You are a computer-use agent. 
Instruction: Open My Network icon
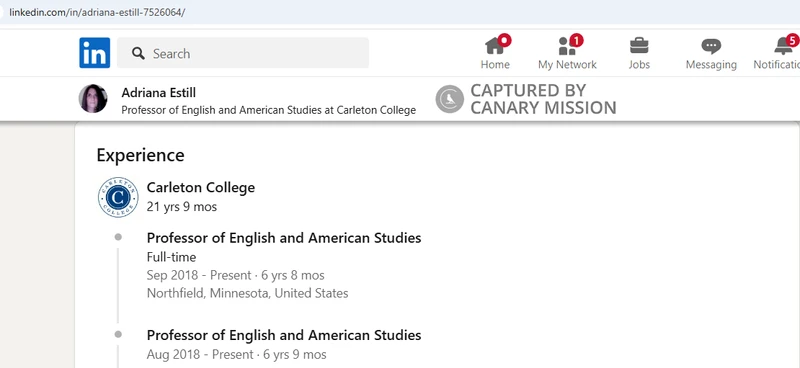pyautogui.click(x=567, y=46)
